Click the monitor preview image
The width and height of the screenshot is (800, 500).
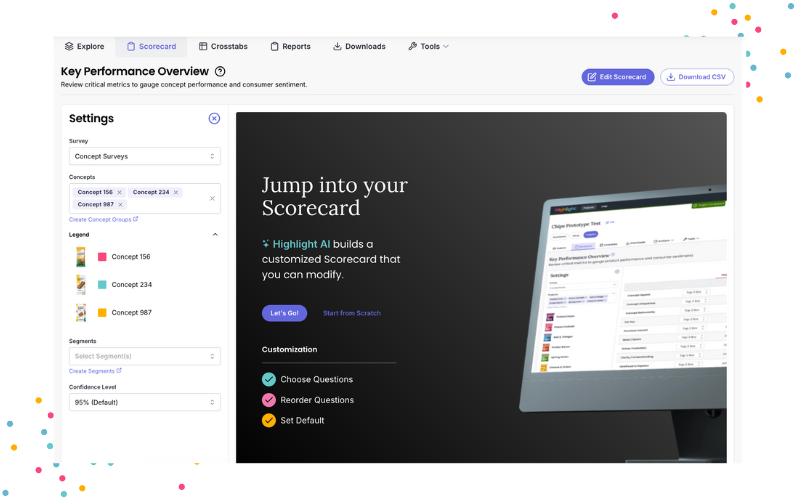coord(623,324)
